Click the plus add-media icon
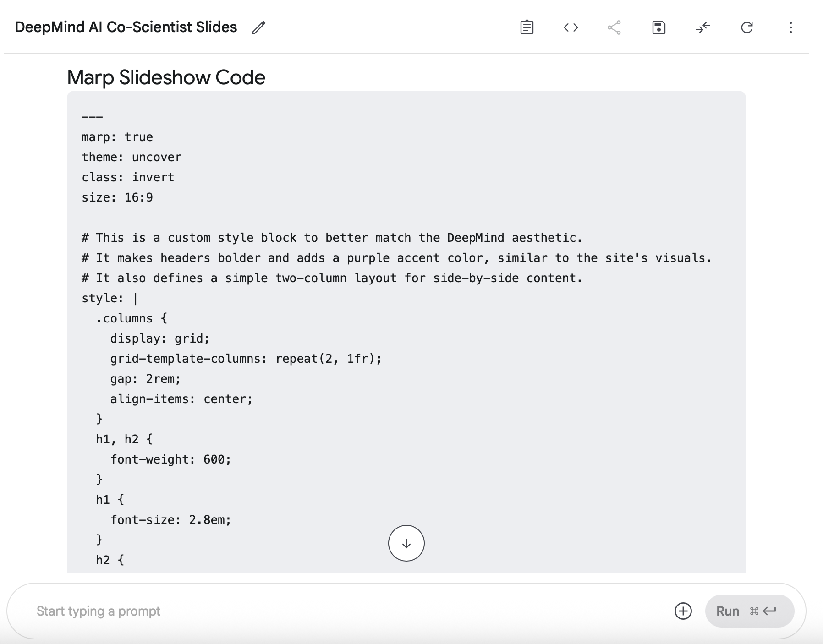This screenshot has height=644, width=823. pyautogui.click(x=683, y=611)
